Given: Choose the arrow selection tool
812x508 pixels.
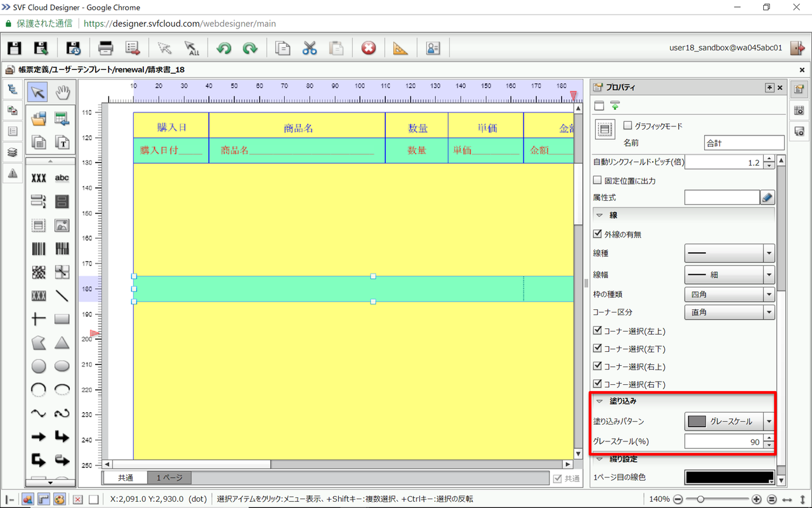Looking at the screenshot, I should [38, 92].
